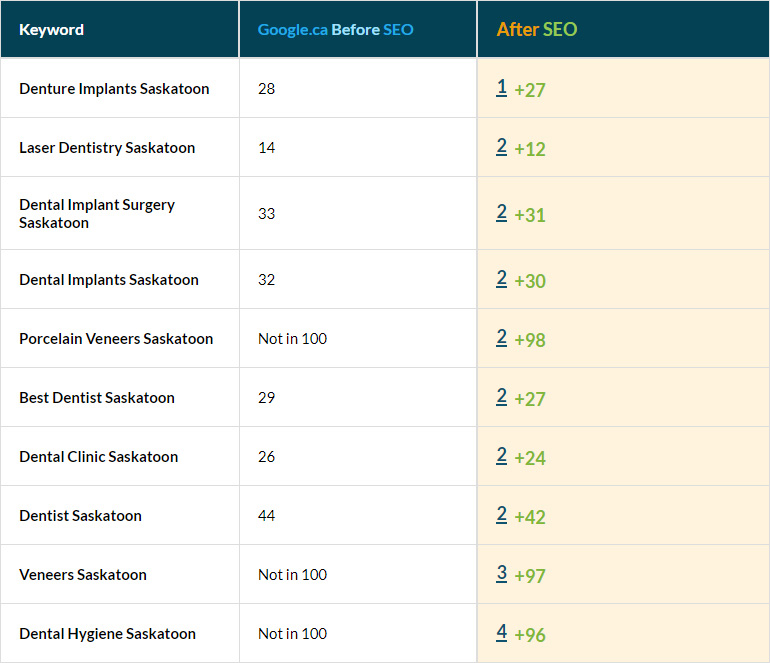Click the Keyword column header
The height and width of the screenshot is (663, 770).
51,29
